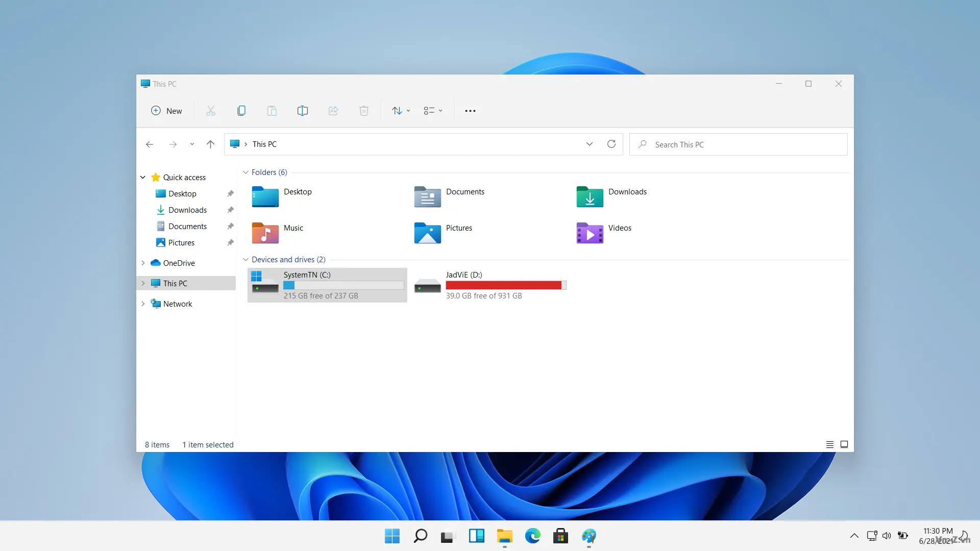The width and height of the screenshot is (980, 551).
Task: Open the Sort options dropdown
Action: 401,111
